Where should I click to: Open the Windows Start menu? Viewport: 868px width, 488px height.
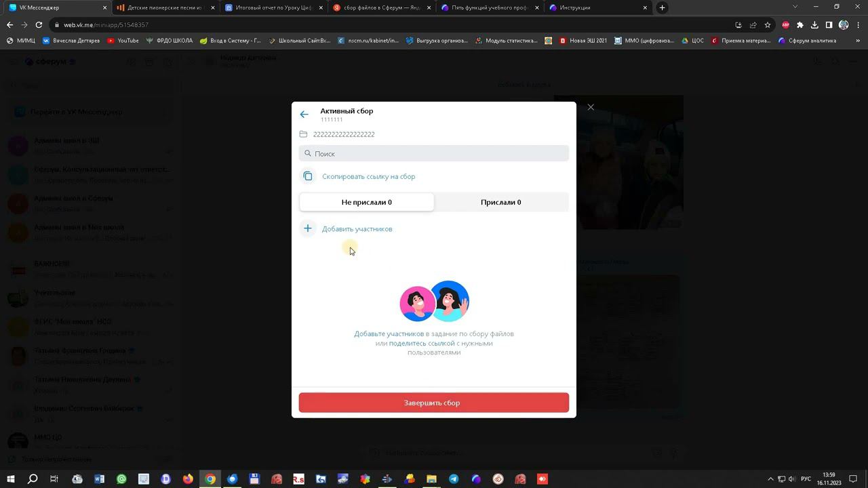pos(10,479)
